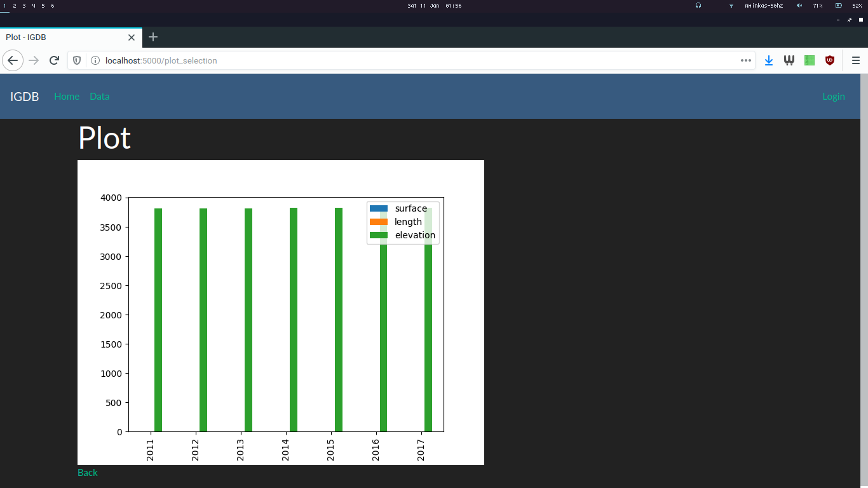Click the volume speaker icon
868x488 pixels.
[x=799, y=5]
